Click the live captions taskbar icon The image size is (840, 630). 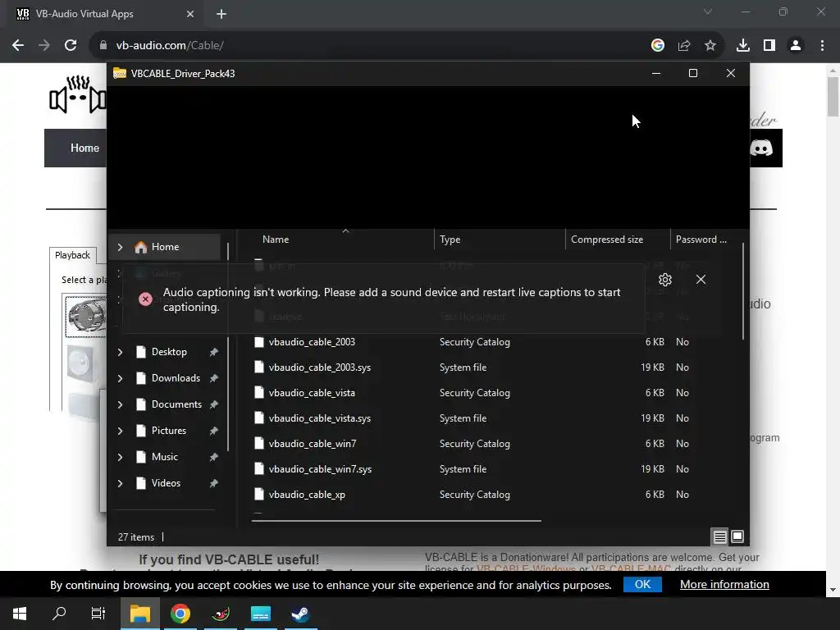pos(260,614)
